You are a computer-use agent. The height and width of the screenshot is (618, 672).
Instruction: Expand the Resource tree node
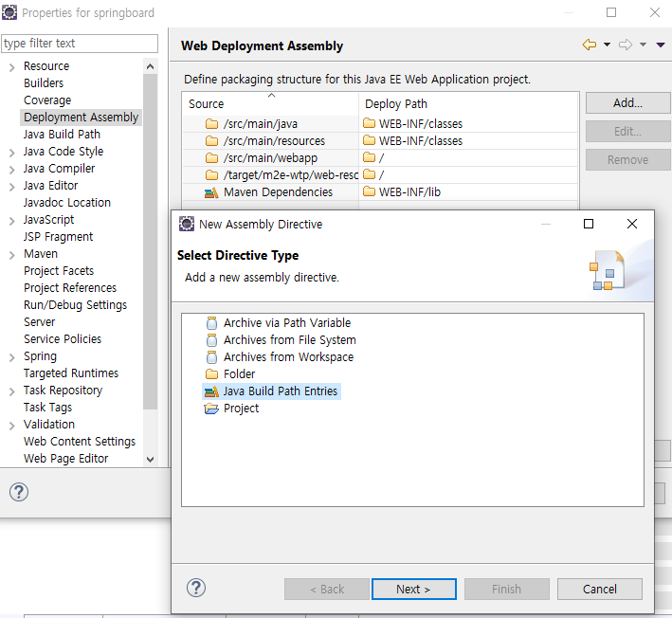[x=12, y=67]
